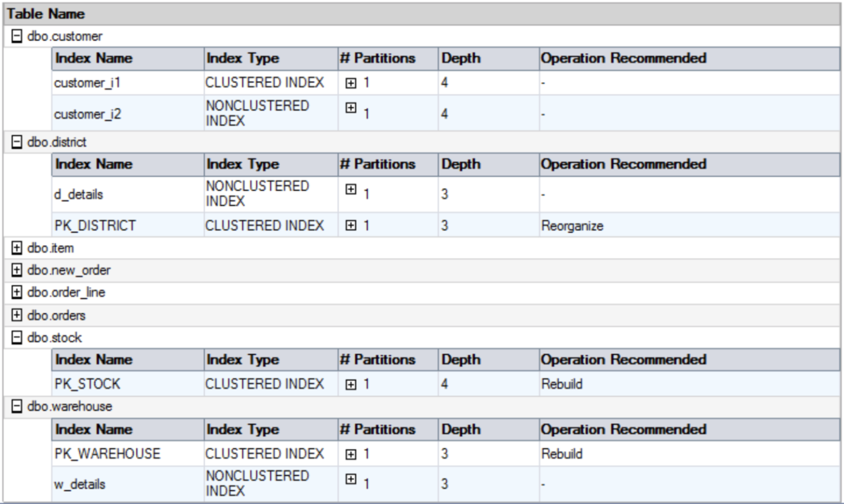Click depth value 3 for PK_WAREHOUSE
844x504 pixels.
[444, 455]
